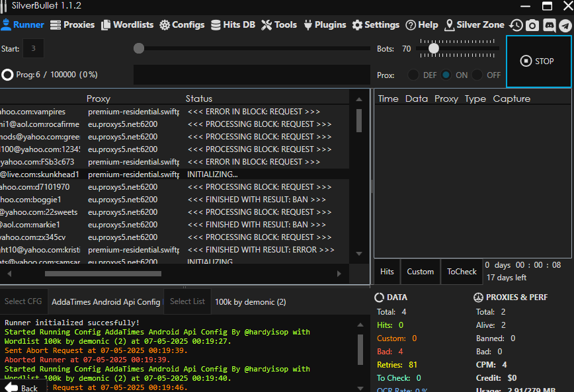Click the 'Custom: 0' stat in DATA
This screenshot has height=392, width=574.
(x=397, y=338)
